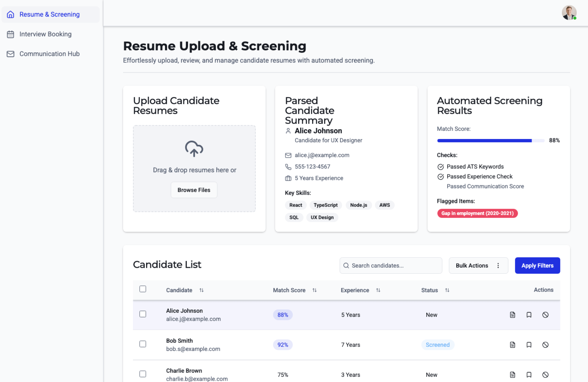588x382 pixels.
Task: Click reject icon for Bob Smith
Action: pyautogui.click(x=545, y=345)
